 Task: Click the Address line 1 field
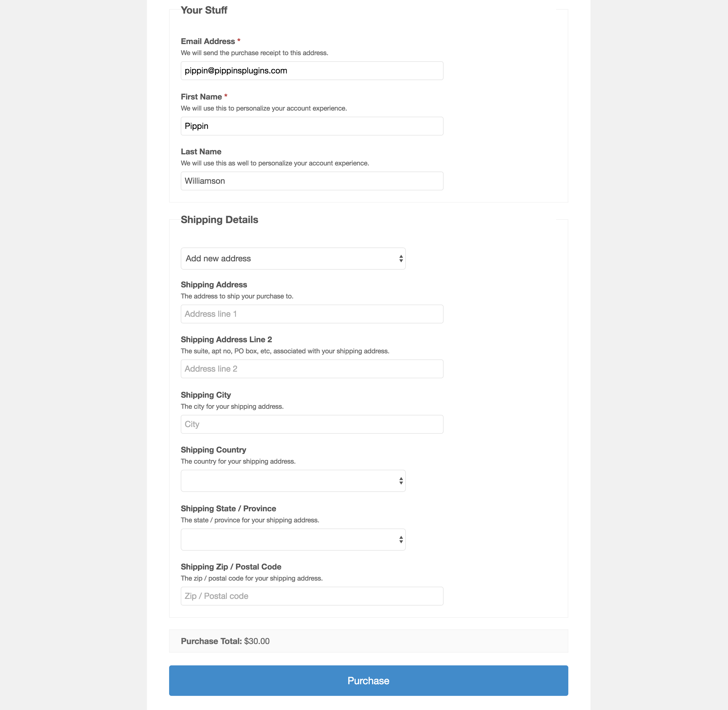312,314
